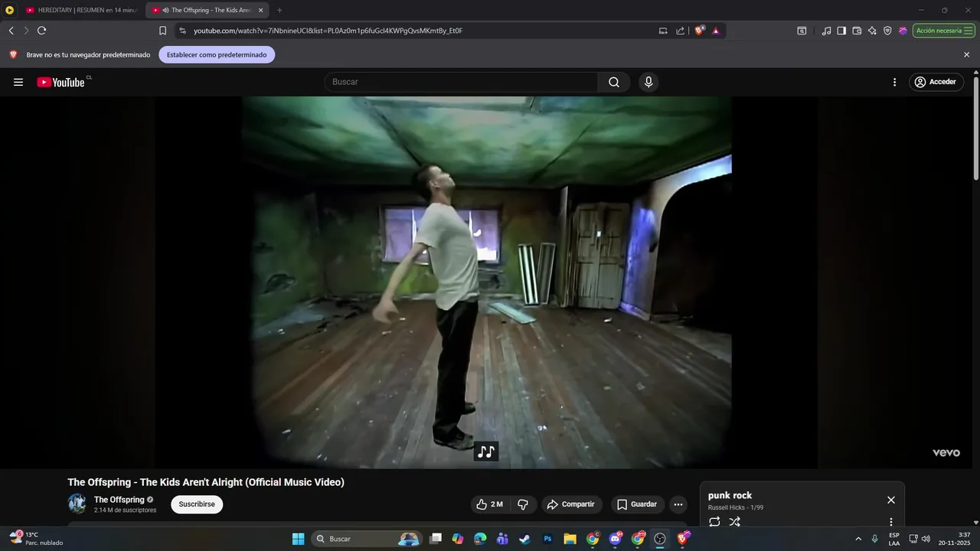Close The Offspring browser tab

tap(260, 10)
